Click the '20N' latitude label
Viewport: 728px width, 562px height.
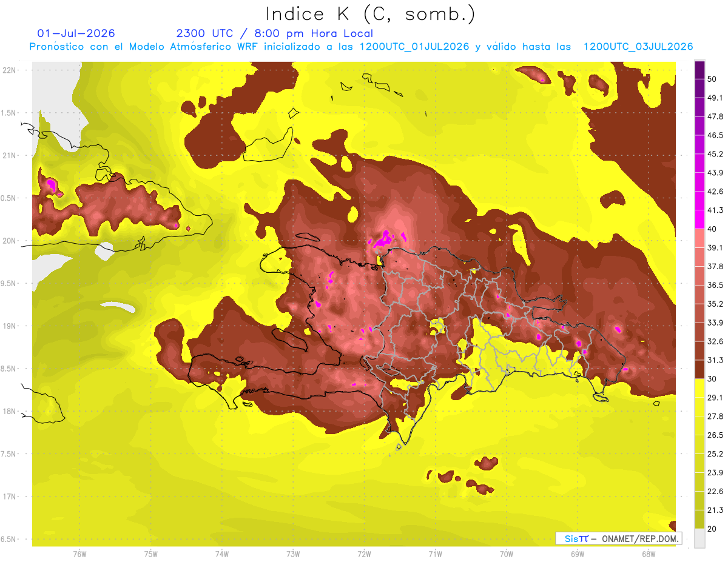click(10, 241)
